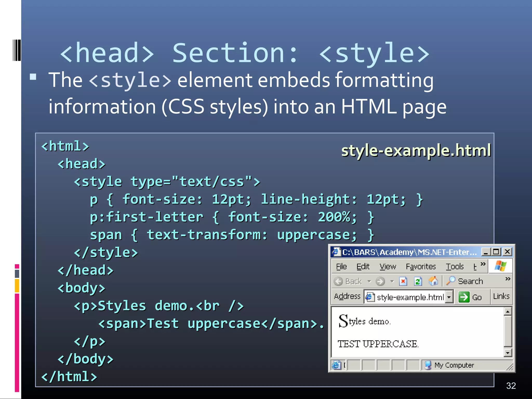Click the style-example.html address field
This screenshot has height=399, width=532.
point(410,297)
